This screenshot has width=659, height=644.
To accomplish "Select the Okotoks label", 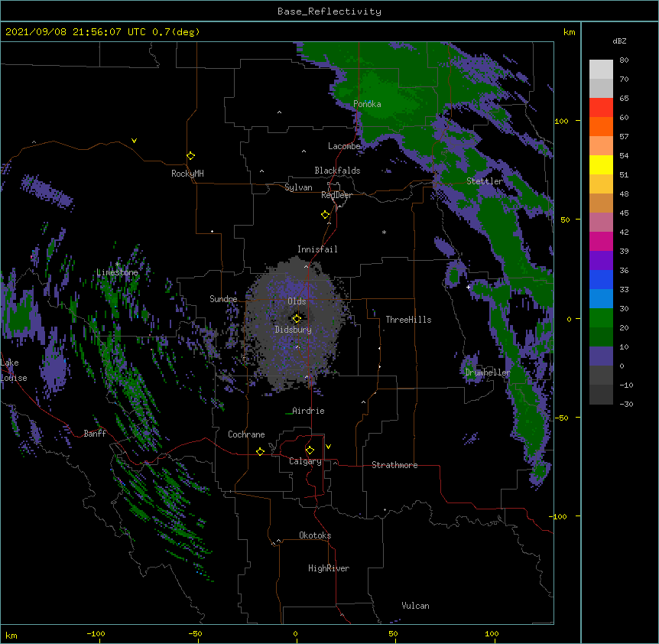I will pos(315,535).
